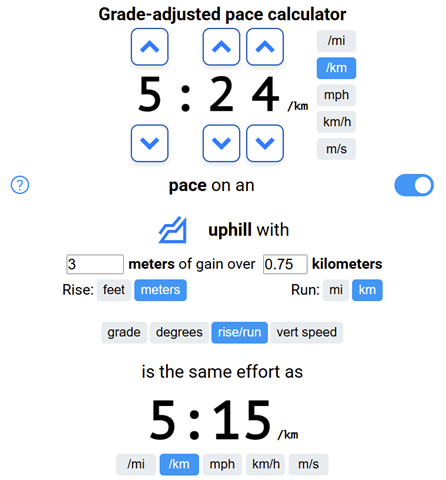Toggle the pace/effort mode switch

[x=414, y=185]
